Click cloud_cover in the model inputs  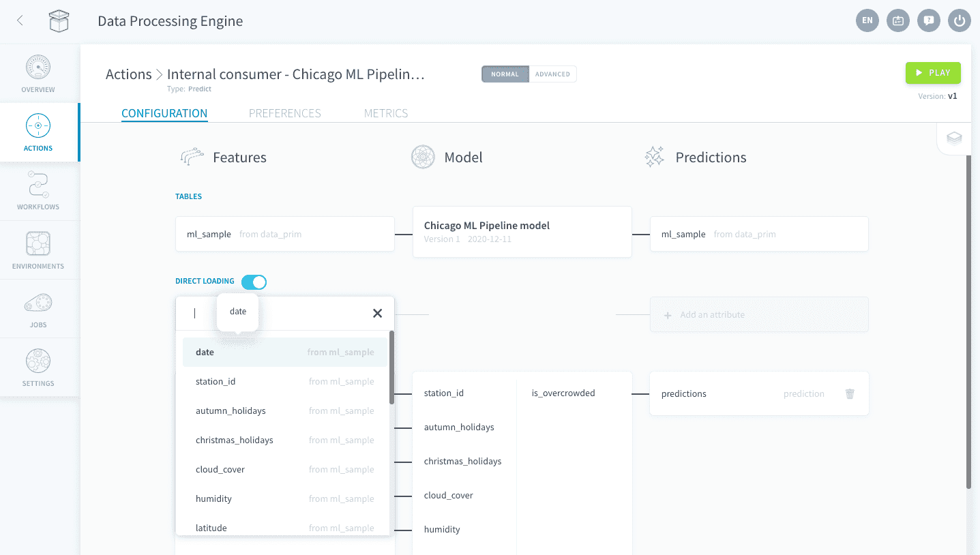pos(449,496)
